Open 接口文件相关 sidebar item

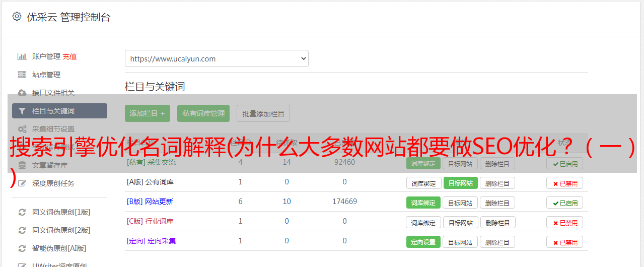pyautogui.click(x=53, y=93)
